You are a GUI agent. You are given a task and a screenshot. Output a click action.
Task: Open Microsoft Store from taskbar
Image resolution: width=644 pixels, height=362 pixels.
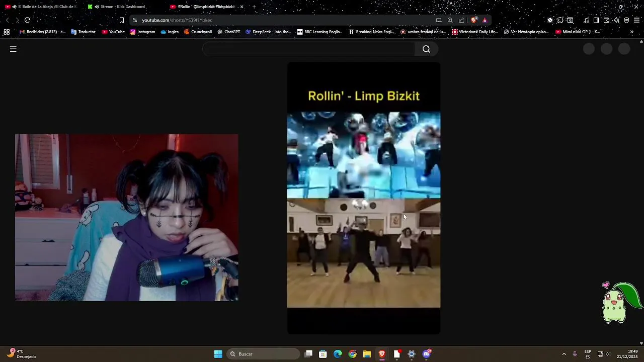(323, 354)
